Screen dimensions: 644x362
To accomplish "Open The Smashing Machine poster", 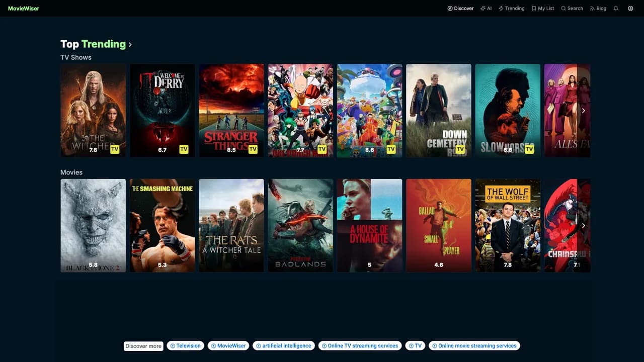I will pyautogui.click(x=163, y=226).
